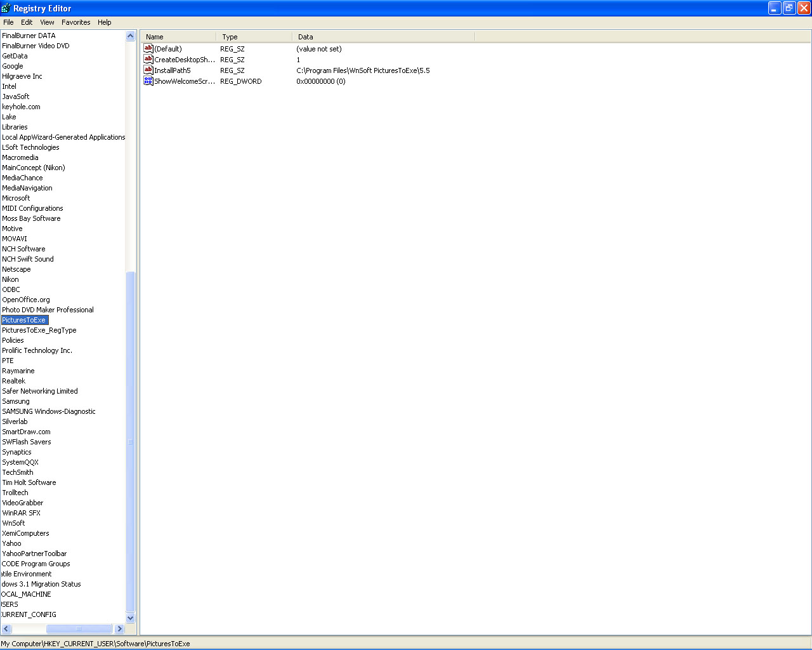Select the MOVAVI key
Screen dimensions: 812x650
click(x=15, y=239)
